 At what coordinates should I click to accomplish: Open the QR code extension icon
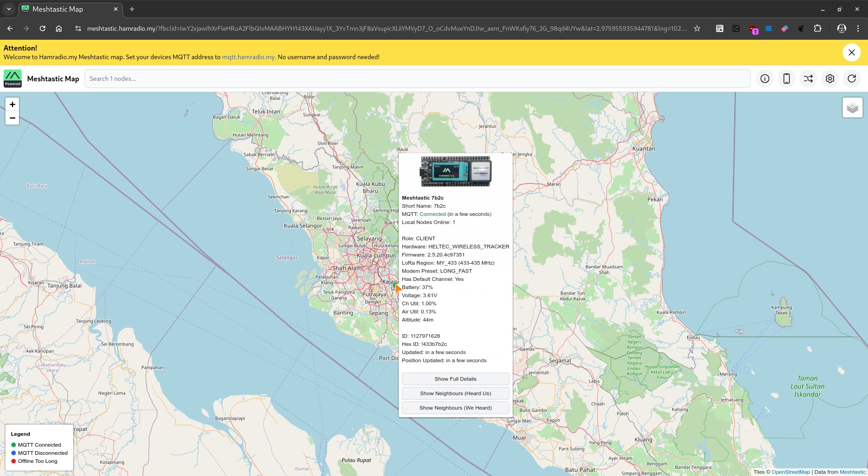point(719,28)
